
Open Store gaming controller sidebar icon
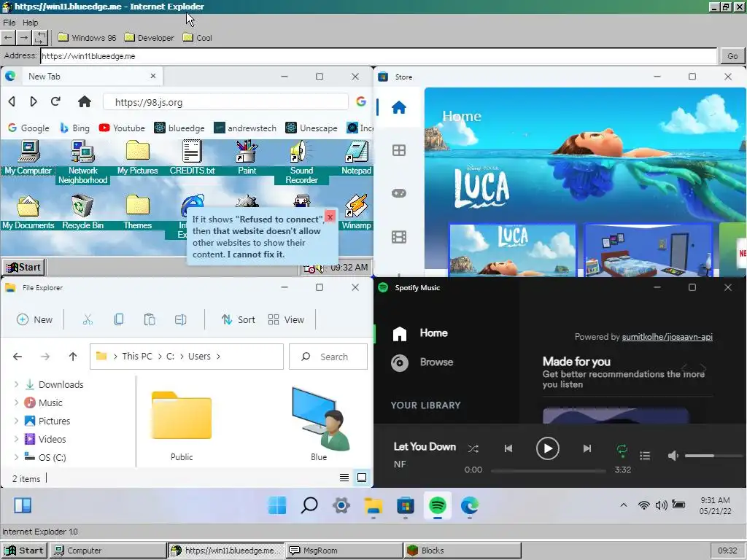[x=399, y=193]
